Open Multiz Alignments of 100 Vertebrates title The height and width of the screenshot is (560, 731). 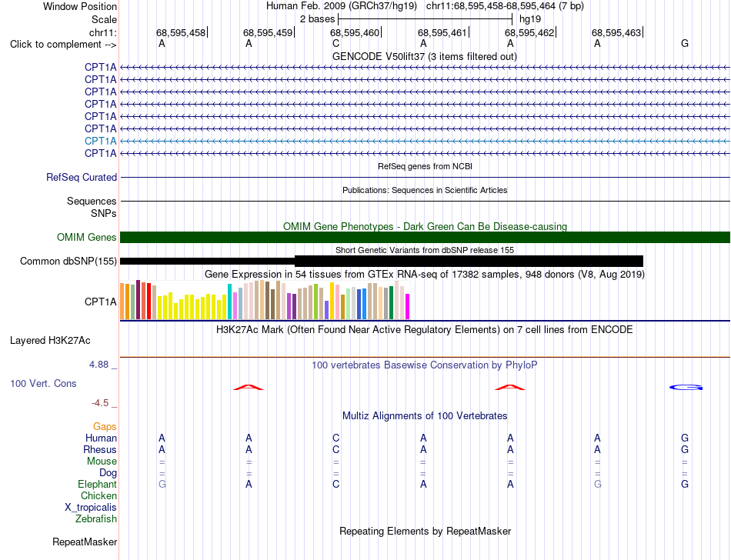click(x=425, y=415)
